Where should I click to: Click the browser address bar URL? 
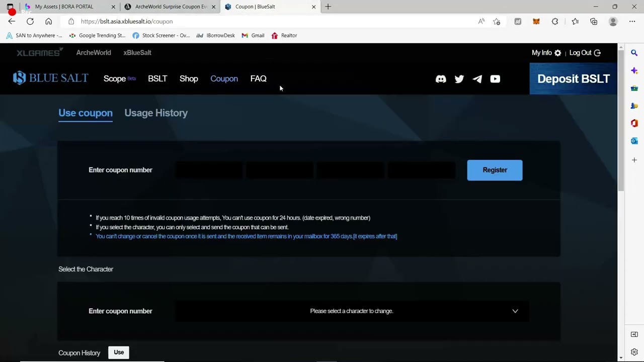click(x=126, y=21)
